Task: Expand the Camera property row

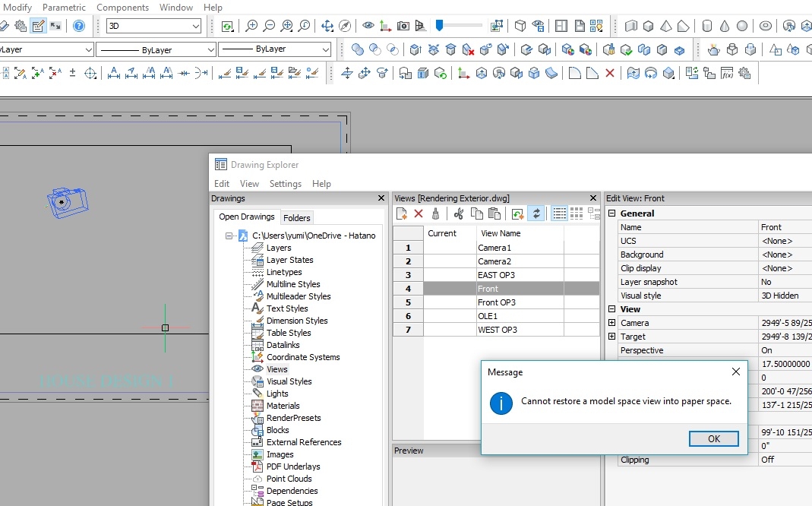Action: point(612,323)
